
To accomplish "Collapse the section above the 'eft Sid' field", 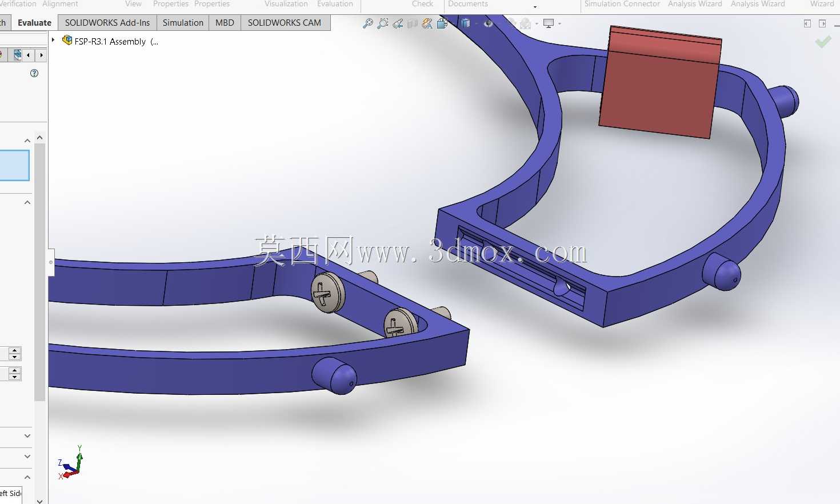I will (27, 477).
